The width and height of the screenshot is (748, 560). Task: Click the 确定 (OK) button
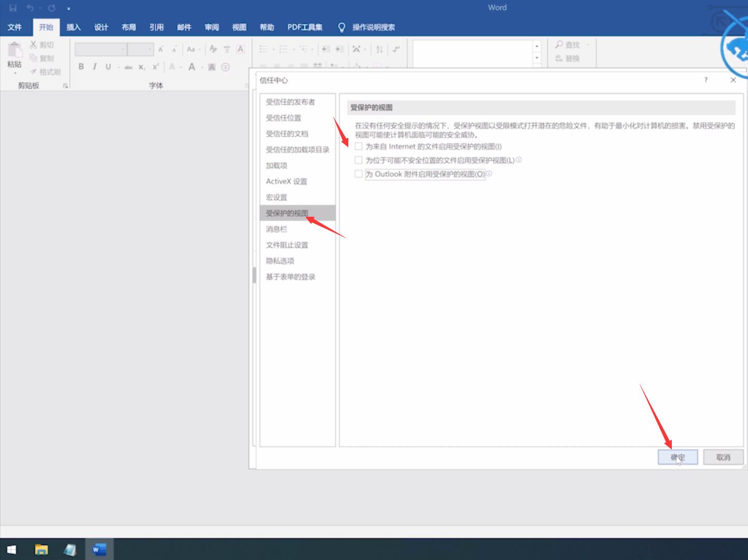point(678,457)
